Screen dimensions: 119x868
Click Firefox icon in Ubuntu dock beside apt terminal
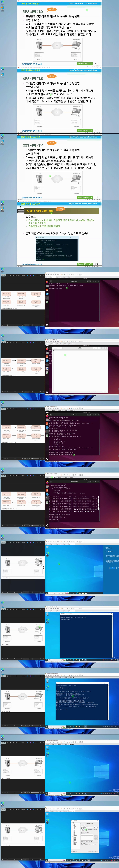[x=47, y=282]
